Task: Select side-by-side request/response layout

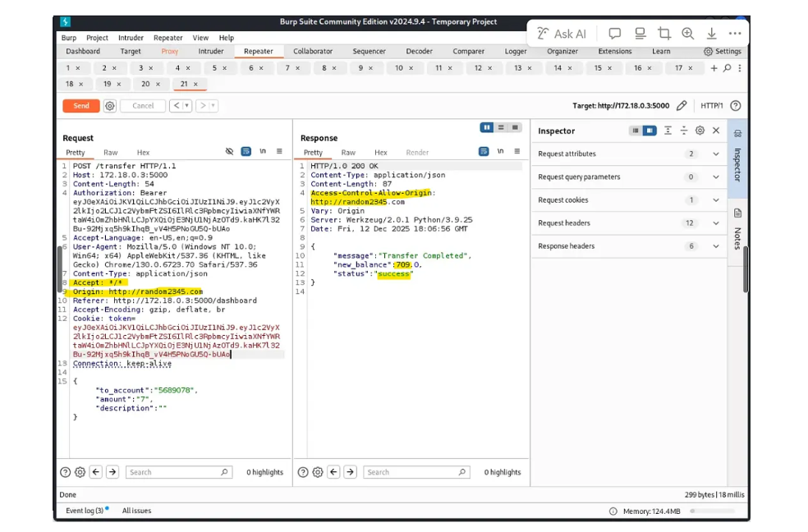Action: pos(486,127)
